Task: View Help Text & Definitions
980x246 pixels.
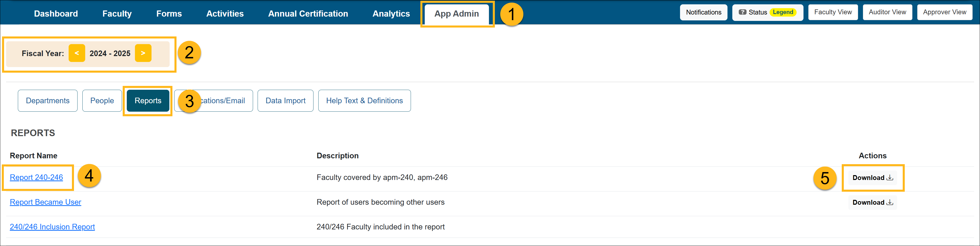Action: [x=364, y=101]
